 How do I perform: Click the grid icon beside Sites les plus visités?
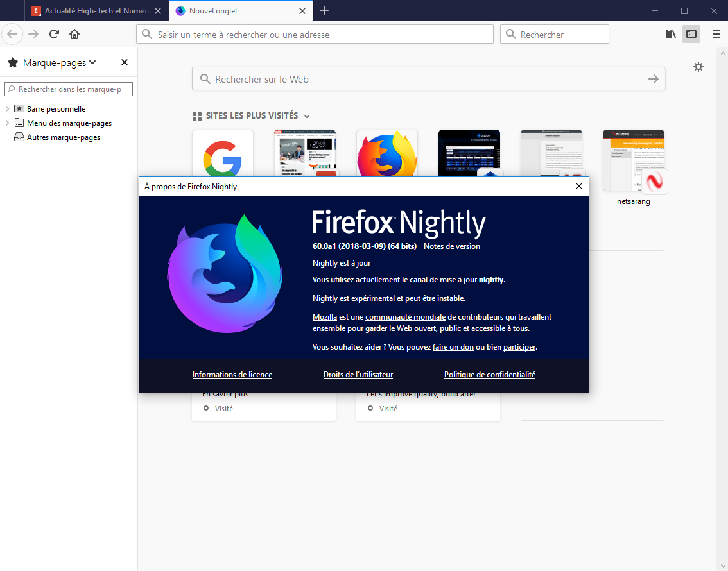click(x=197, y=116)
